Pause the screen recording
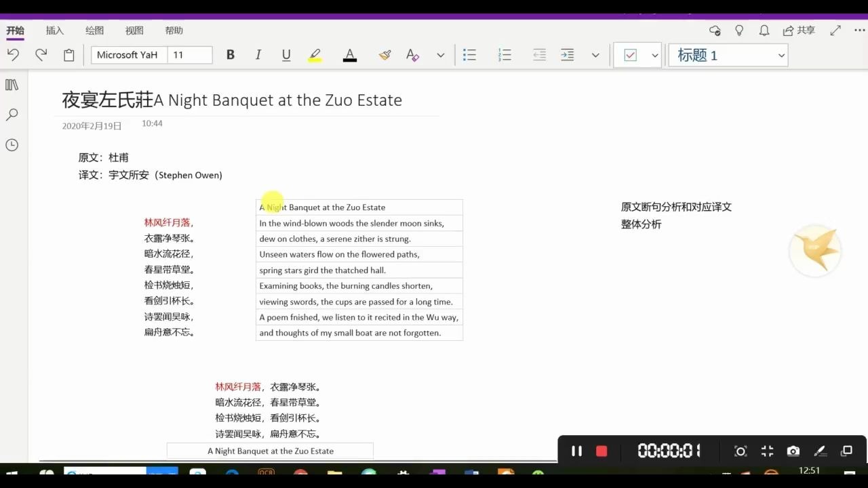The width and height of the screenshot is (868, 488). point(576,451)
